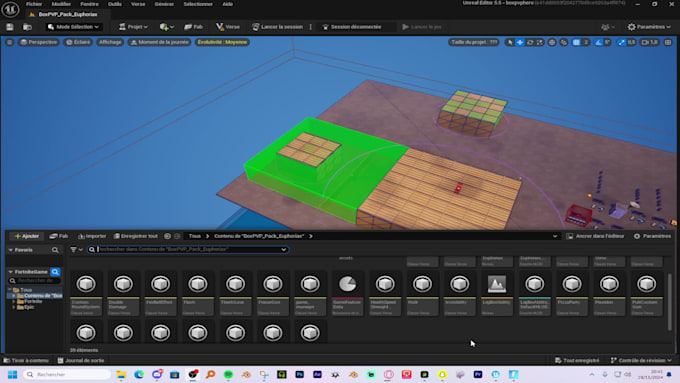Collapse the FortniteGame sources section
This screenshot has width=680, height=383.
10,272
